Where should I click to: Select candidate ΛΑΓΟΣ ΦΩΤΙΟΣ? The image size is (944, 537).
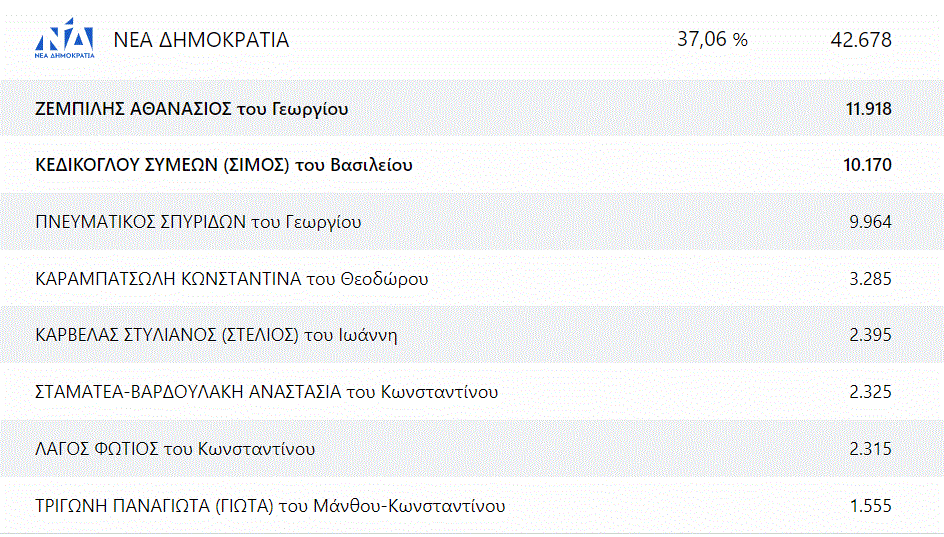175,449
